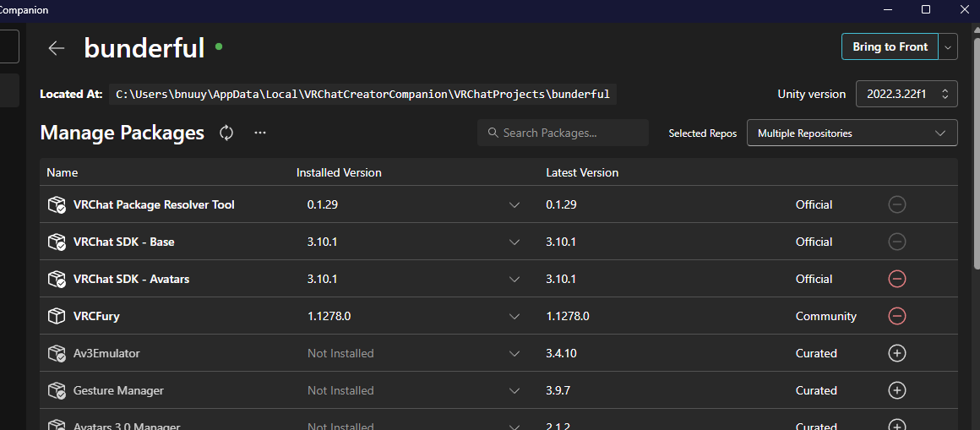Open the three-dot menu next to Manage Packages

point(260,133)
